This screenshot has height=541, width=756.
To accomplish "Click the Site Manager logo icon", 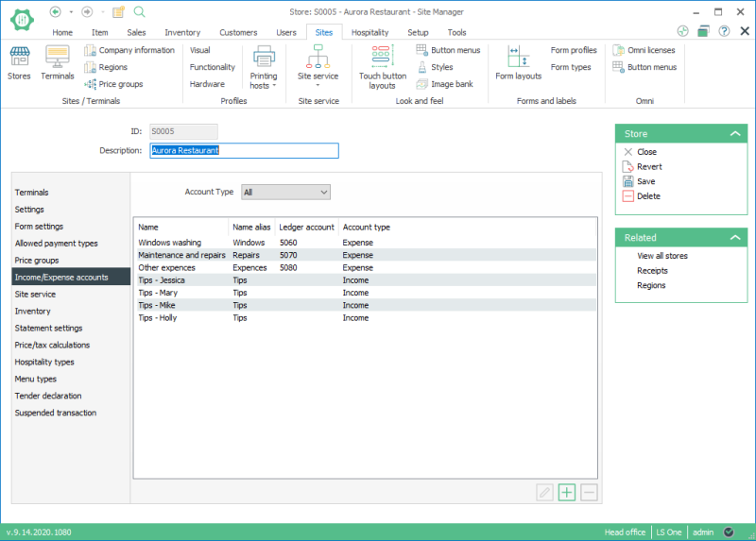I will pyautogui.click(x=22, y=20).
